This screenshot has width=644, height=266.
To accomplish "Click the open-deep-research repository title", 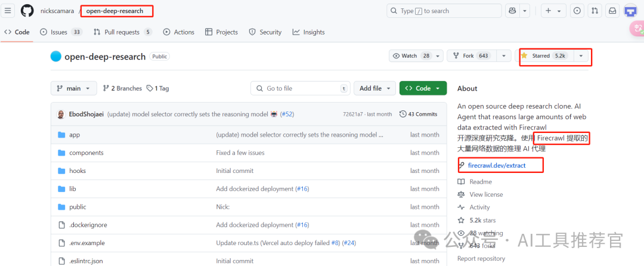I will (x=105, y=57).
